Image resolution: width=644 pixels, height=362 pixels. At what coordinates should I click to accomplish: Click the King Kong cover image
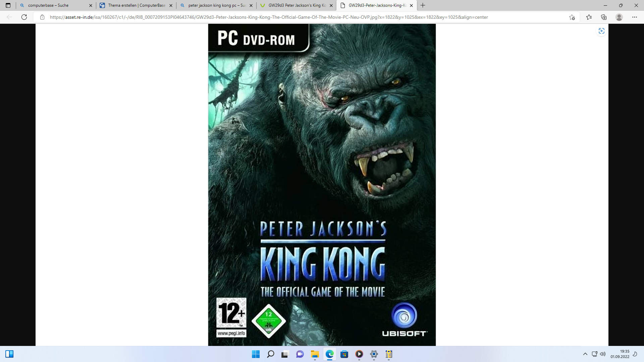click(x=322, y=184)
